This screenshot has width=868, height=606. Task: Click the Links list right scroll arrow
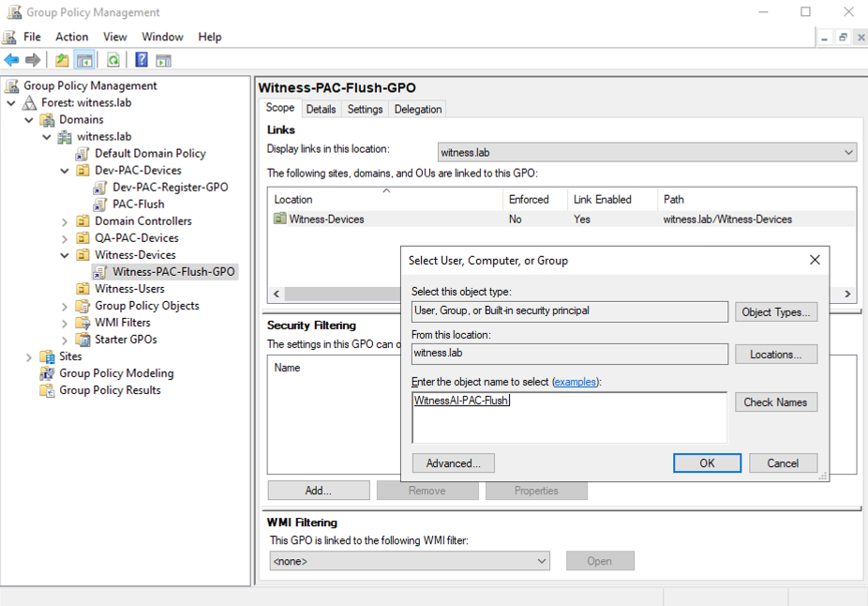tap(847, 294)
